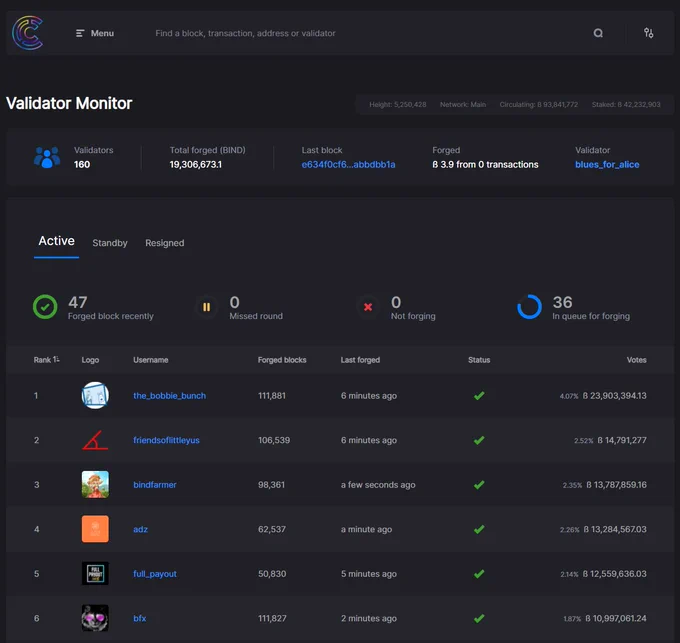Viewport: 680px width, 643px height.
Task: Click the Height: 5,250,428 stat
Action: 398,104
